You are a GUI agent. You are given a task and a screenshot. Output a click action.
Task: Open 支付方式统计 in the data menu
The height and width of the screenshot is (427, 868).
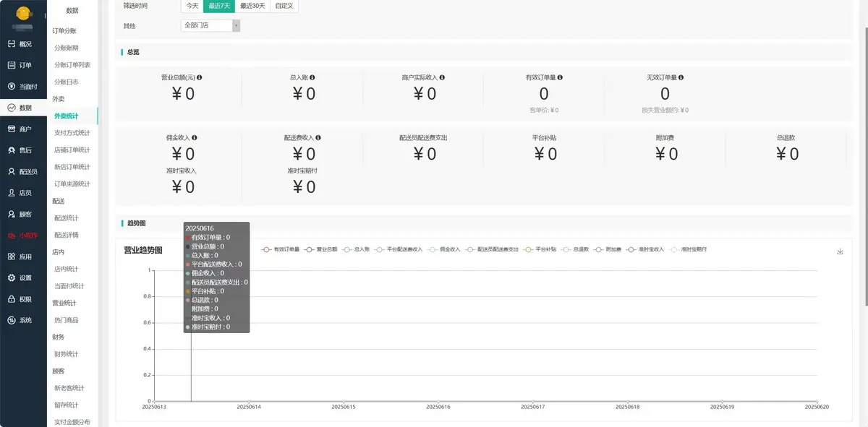(72, 133)
